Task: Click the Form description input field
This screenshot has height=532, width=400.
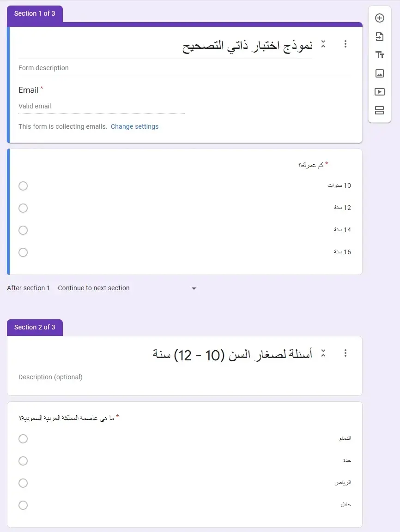Action: click(x=92, y=68)
